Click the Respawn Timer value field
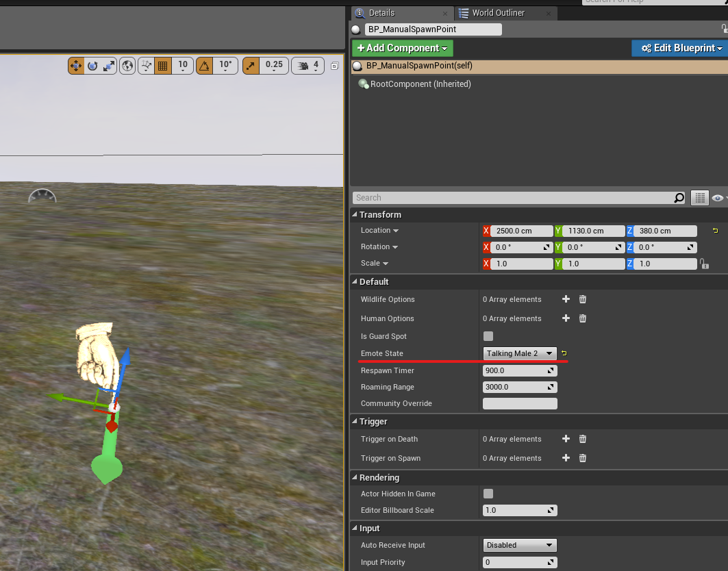 pos(514,370)
